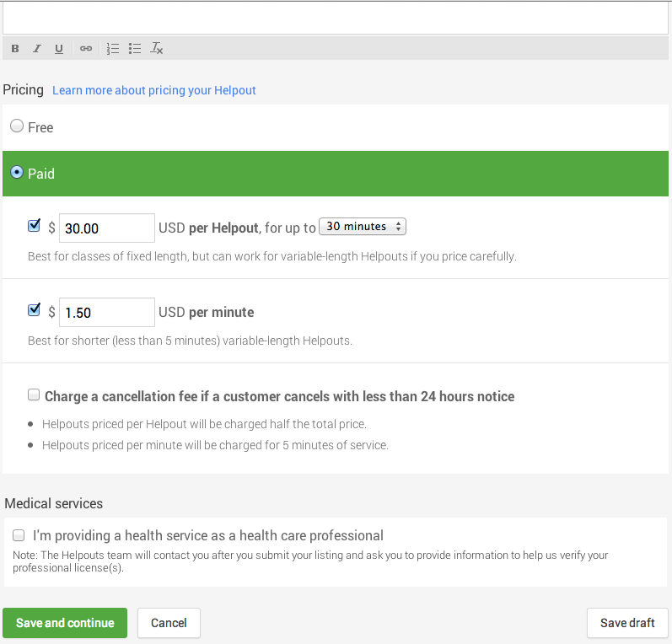Open Learn more about pricing link
Image resolution: width=672 pixels, height=644 pixels.
[x=153, y=90]
